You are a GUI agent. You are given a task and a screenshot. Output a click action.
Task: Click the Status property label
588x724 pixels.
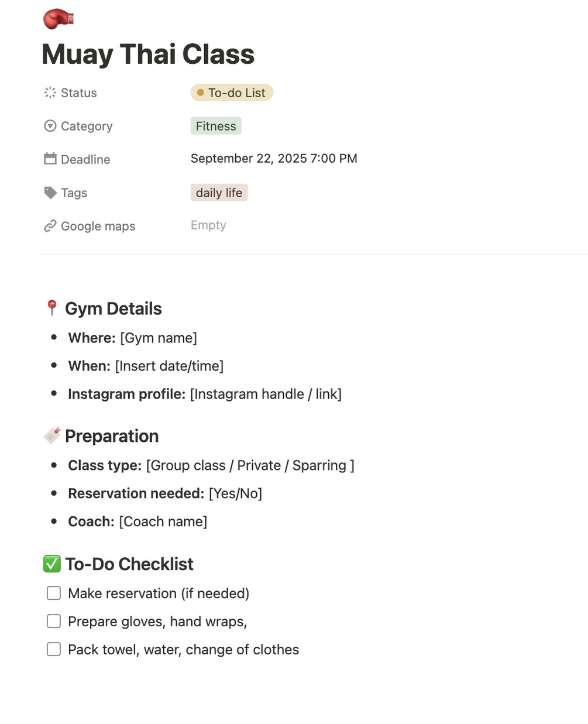click(79, 92)
